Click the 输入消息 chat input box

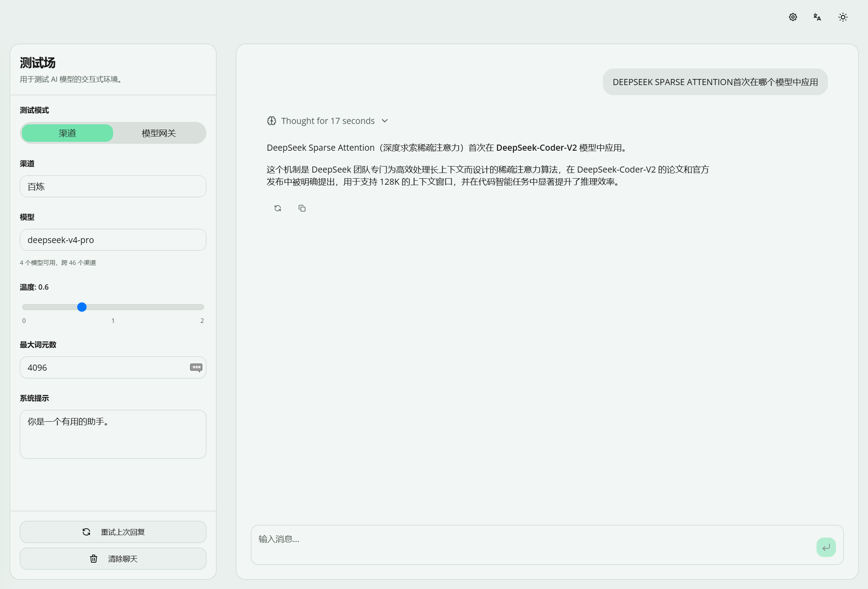[x=547, y=545]
